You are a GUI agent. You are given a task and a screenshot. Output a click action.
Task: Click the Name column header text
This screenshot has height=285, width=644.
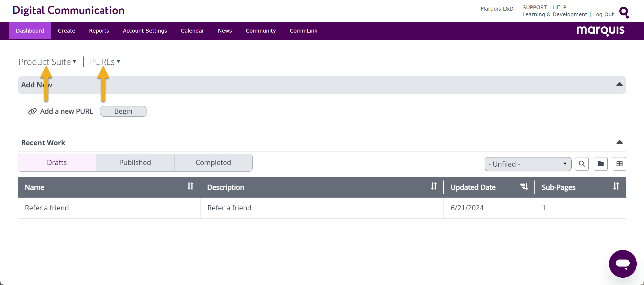point(34,187)
